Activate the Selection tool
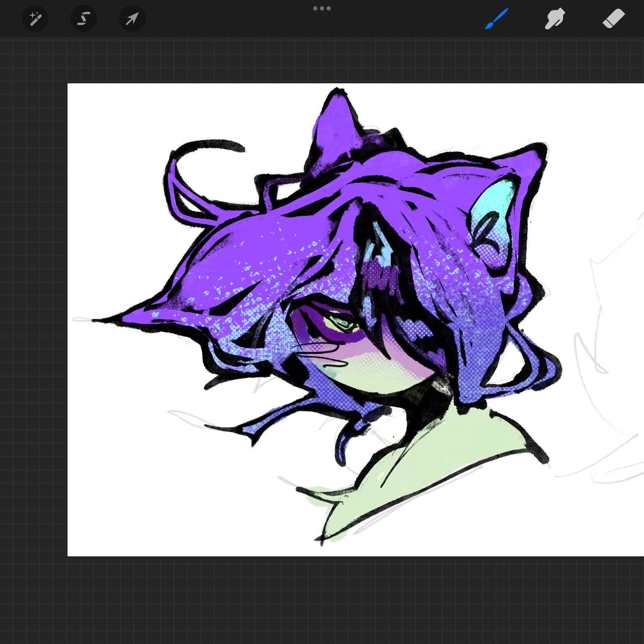This screenshot has width=644, height=644. point(84,18)
